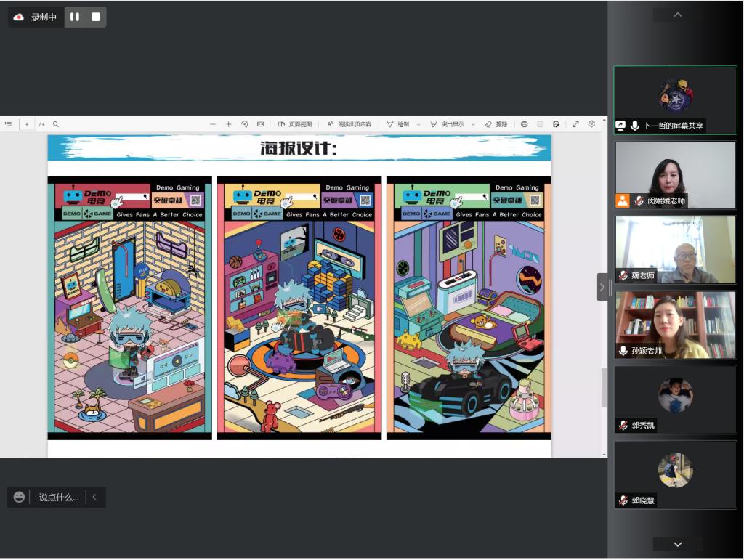Select the 绘制 draw tool
Viewport: 744px width, 560px height.
coord(398,124)
